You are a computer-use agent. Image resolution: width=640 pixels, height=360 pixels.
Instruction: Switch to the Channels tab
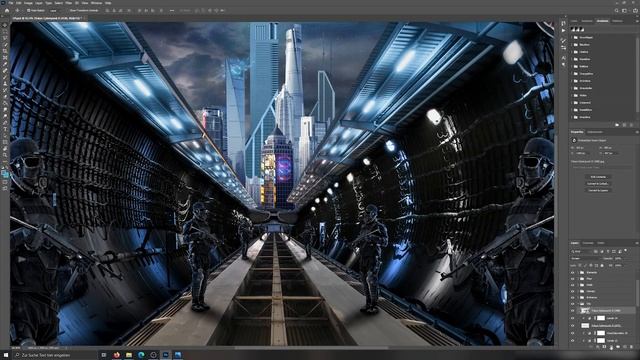coord(587,243)
